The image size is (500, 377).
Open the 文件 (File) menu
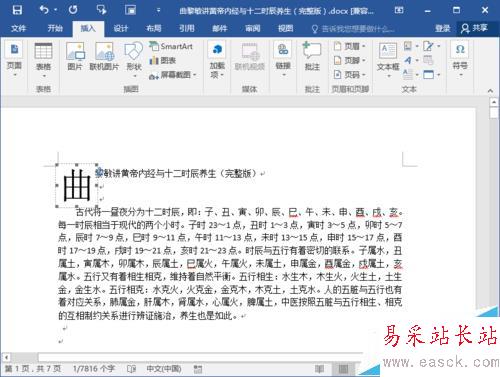click(18, 28)
